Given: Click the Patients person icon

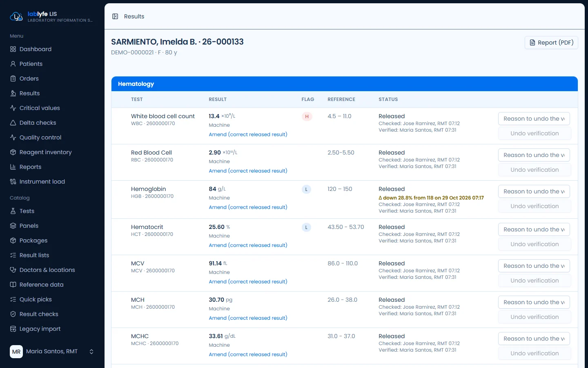Looking at the screenshot, I should click(13, 64).
